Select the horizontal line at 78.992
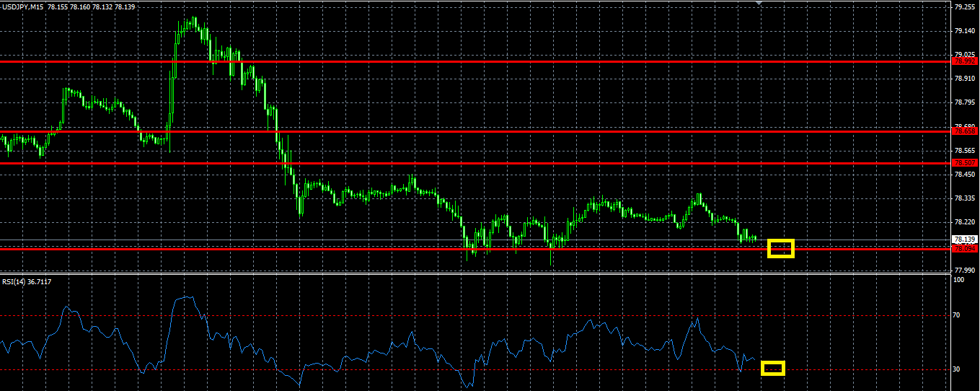980x391 pixels. (x=476, y=61)
